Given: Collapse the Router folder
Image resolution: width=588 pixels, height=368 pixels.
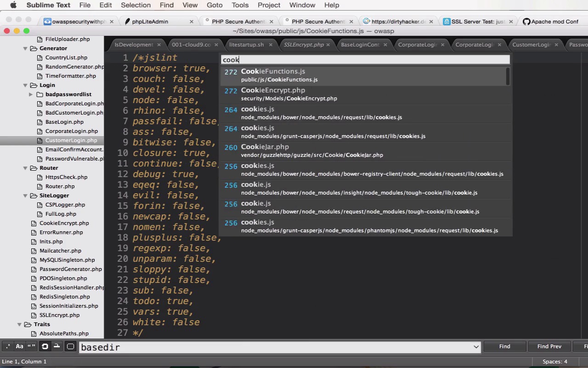Looking at the screenshot, I should [25, 168].
